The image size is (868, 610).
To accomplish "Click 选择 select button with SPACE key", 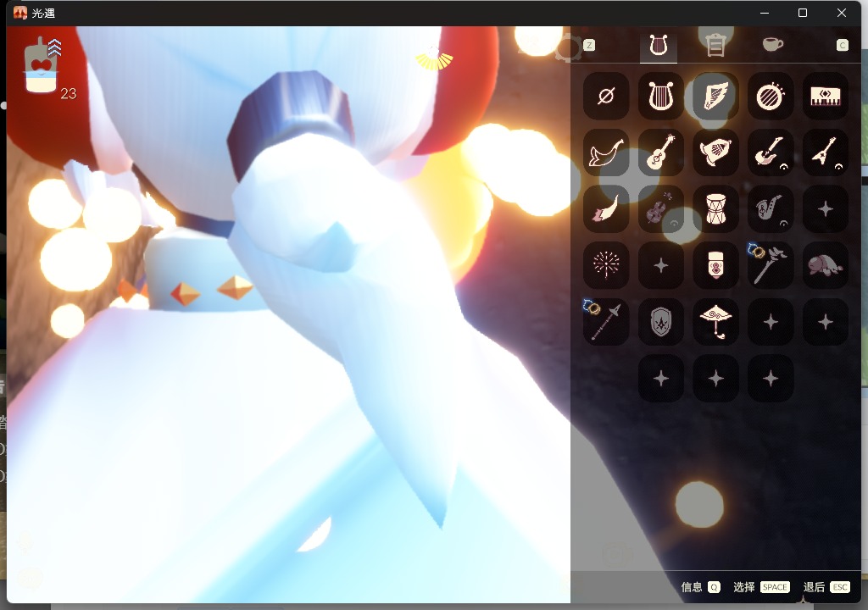I will click(x=761, y=587).
